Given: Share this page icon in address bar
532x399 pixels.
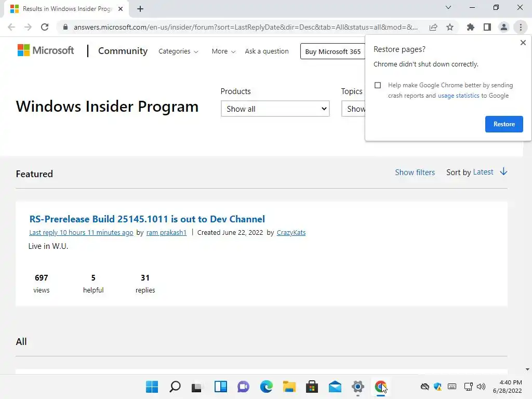Looking at the screenshot, I should click(x=433, y=27).
